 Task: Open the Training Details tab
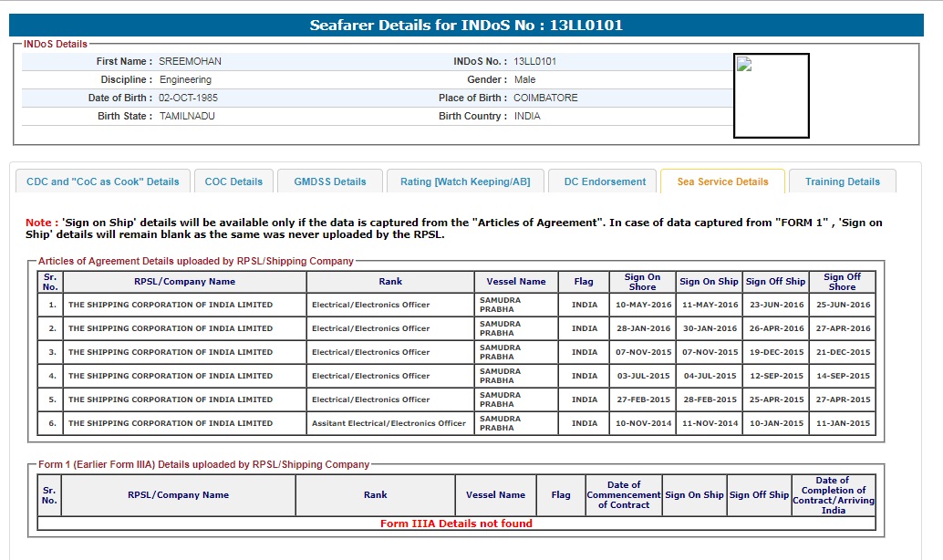point(842,181)
